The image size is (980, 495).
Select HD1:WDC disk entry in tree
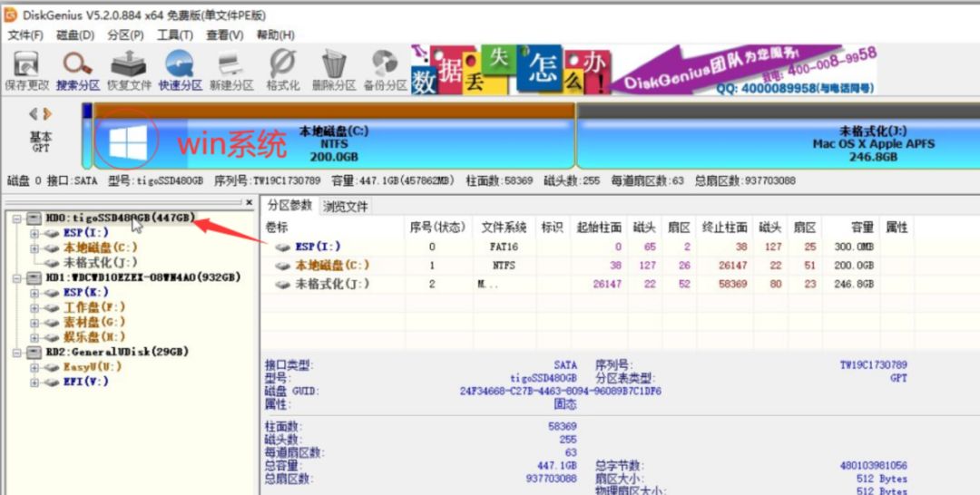point(143,277)
